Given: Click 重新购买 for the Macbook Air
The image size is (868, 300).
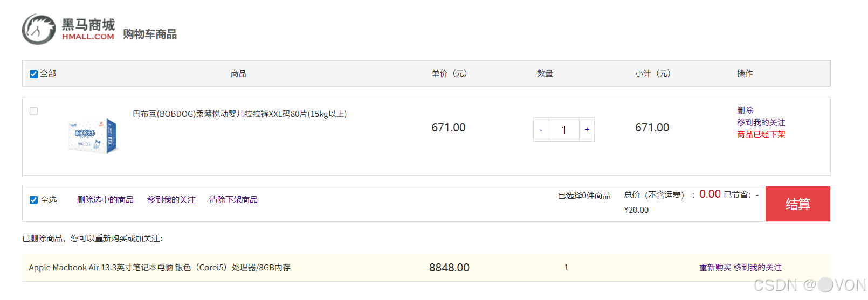Looking at the screenshot, I should click(715, 268).
